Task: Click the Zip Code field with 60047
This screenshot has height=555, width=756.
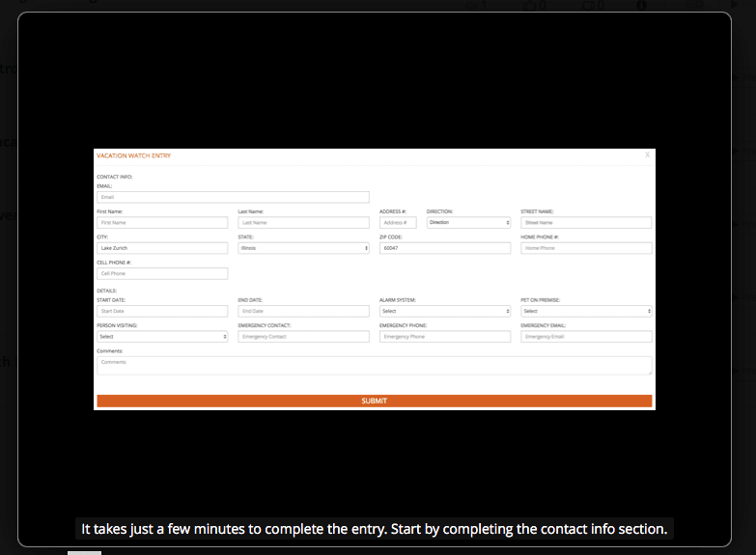Action: pos(444,248)
